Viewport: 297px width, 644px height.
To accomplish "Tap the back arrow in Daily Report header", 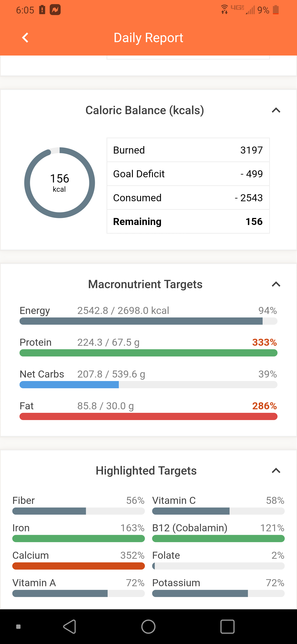I will point(25,38).
